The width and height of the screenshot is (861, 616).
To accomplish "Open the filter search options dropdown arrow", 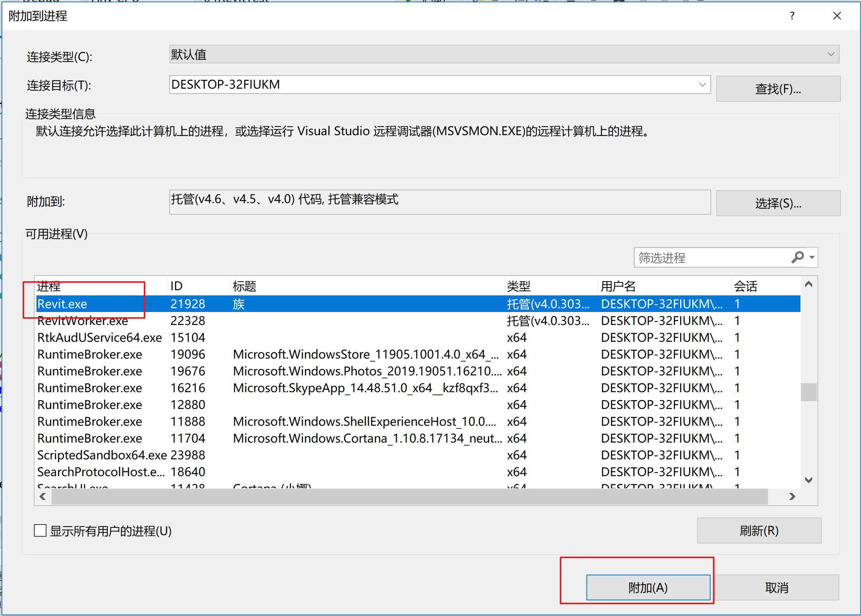I will pos(812,257).
